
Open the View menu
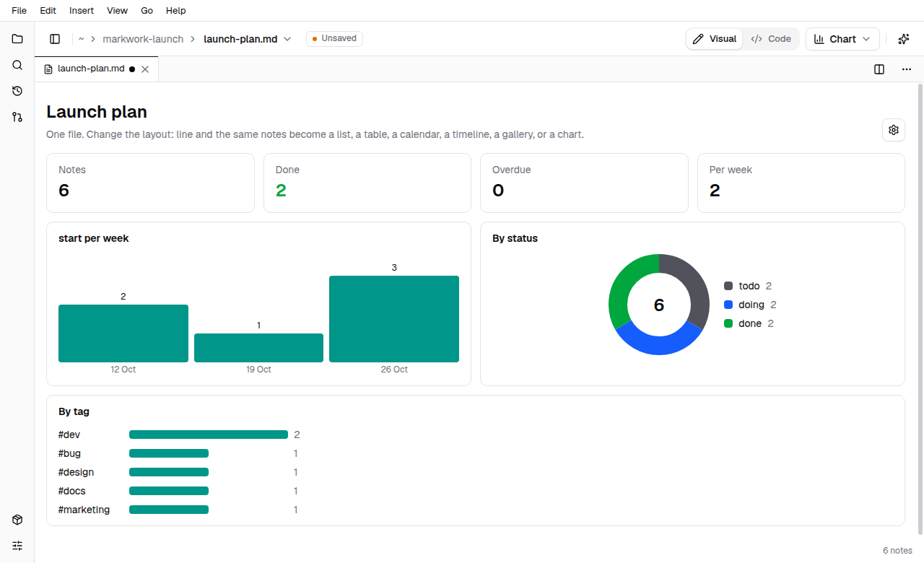(x=117, y=11)
